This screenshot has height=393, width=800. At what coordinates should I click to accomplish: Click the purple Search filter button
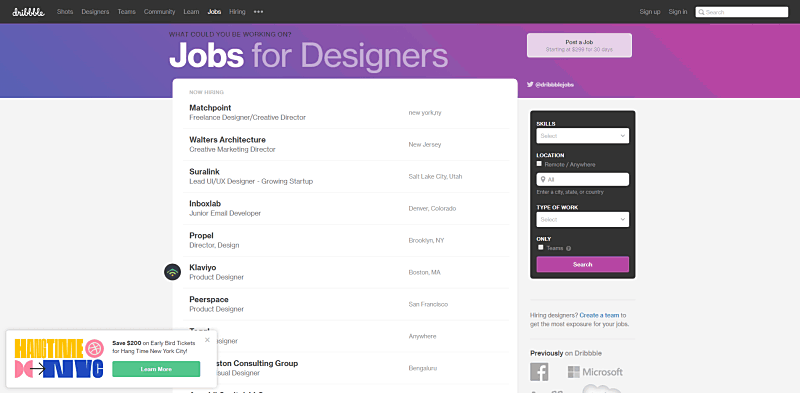point(583,264)
